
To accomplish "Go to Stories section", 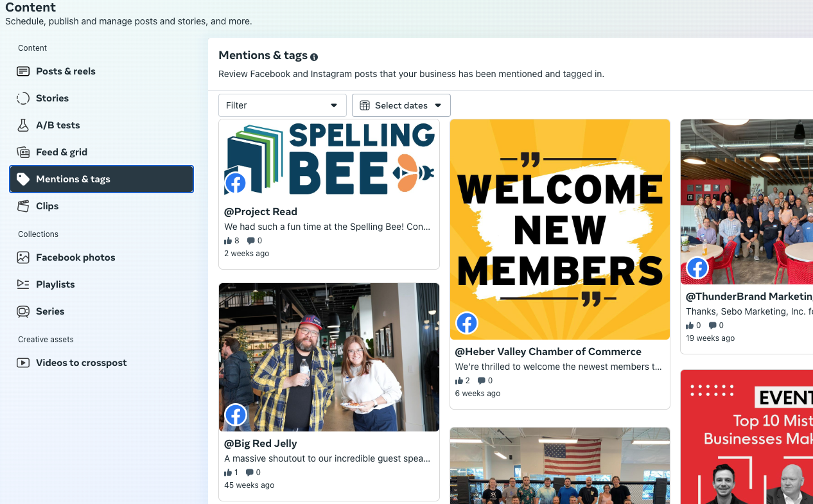I will coord(101,98).
